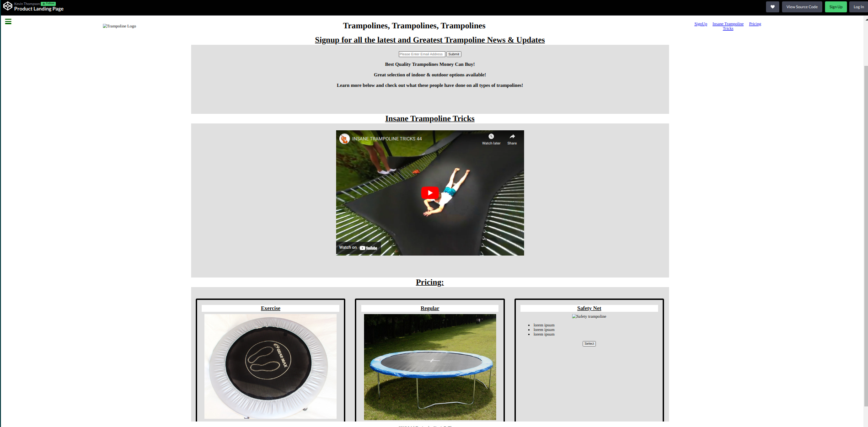Screen dimensions: 868x427
Task: Click the heart love button
Action: coord(772,7)
